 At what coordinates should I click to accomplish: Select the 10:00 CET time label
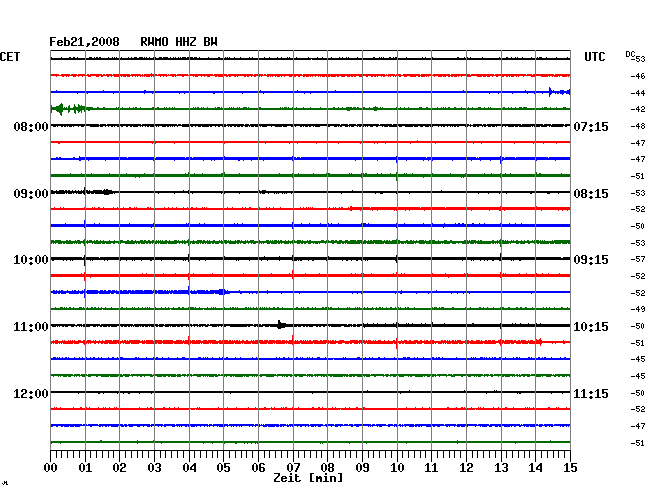[x=31, y=260]
